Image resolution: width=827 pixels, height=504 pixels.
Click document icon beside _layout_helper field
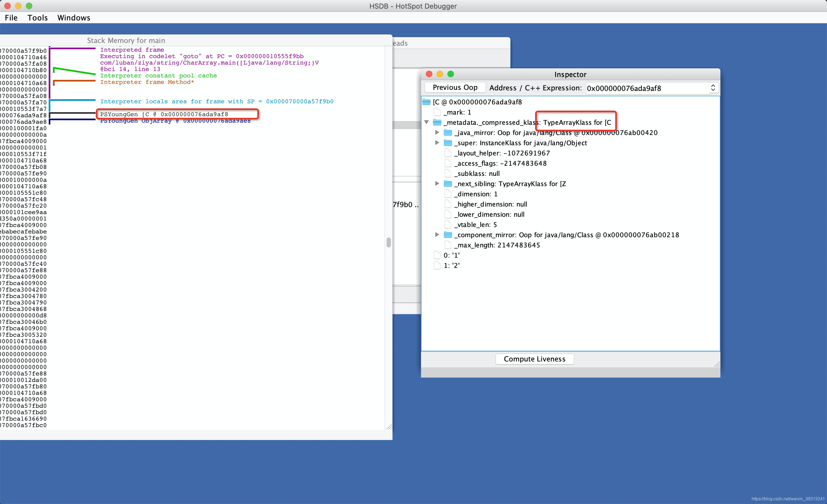[x=448, y=153]
